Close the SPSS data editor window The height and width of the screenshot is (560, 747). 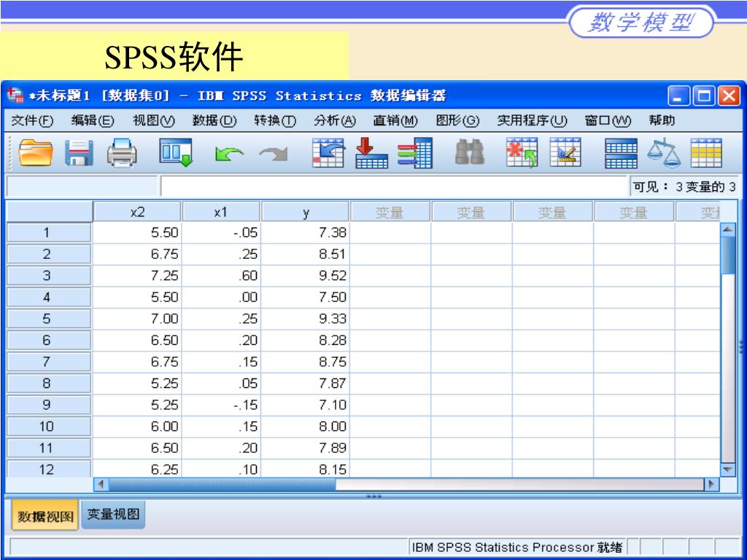tap(729, 96)
